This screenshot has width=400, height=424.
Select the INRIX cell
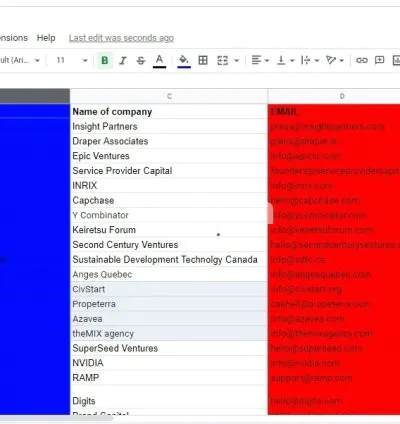(x=169, y=185)
